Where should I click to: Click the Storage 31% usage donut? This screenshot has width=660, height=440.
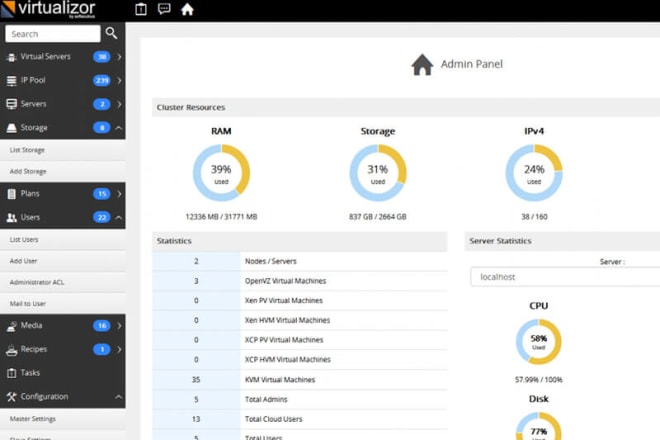[x=378, y=173]
